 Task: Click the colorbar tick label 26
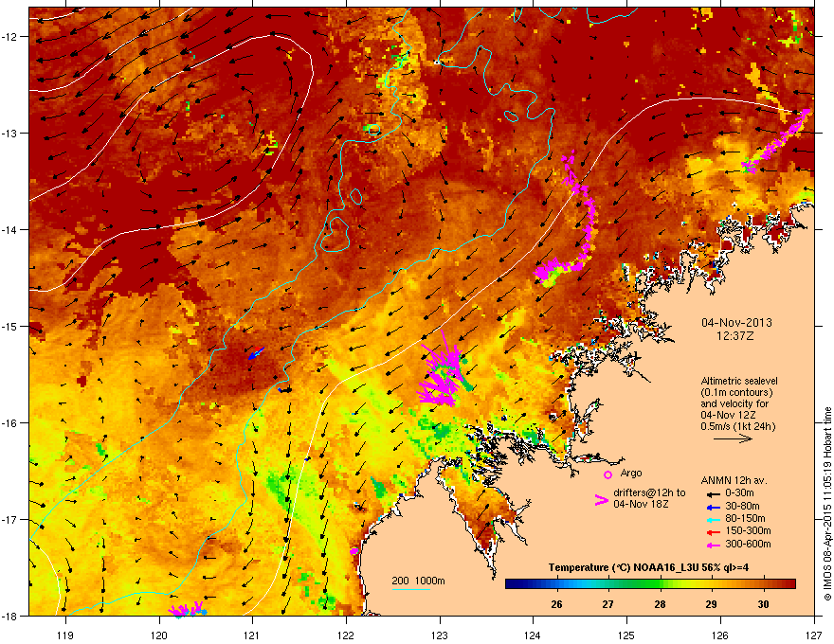pos(556,604)
